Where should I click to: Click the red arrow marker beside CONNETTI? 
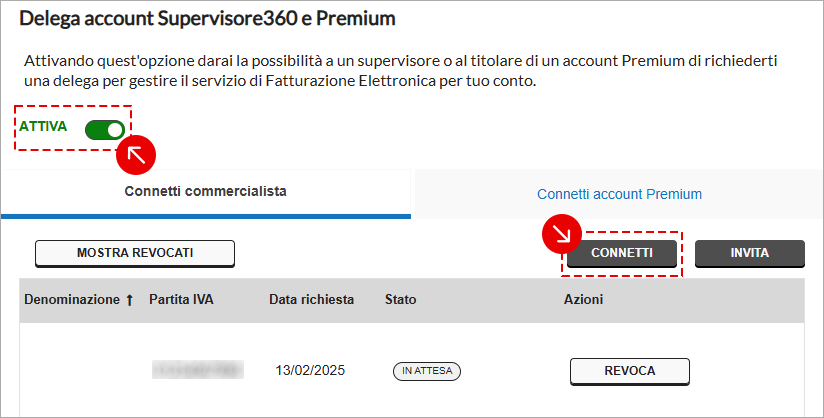coord(562,234)
